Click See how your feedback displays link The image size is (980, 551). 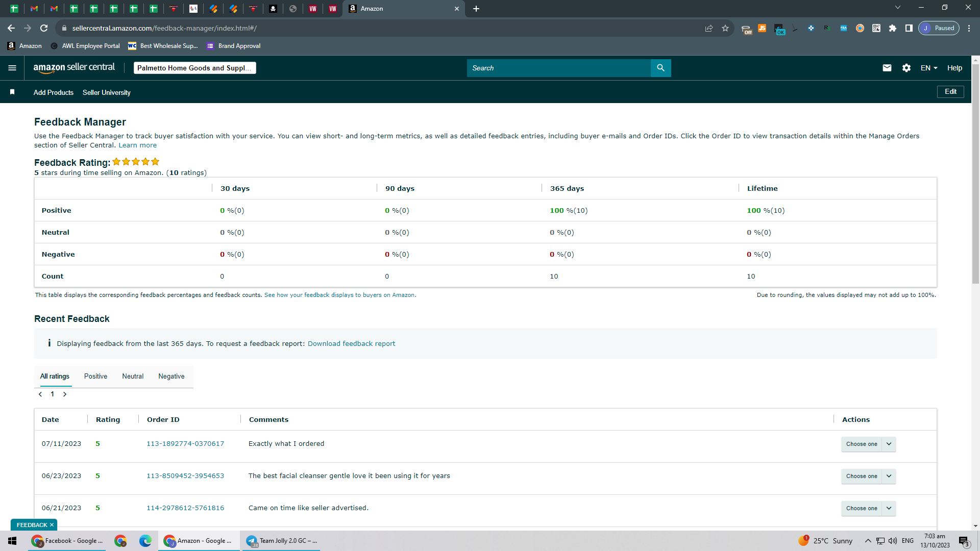coord(340,295)
